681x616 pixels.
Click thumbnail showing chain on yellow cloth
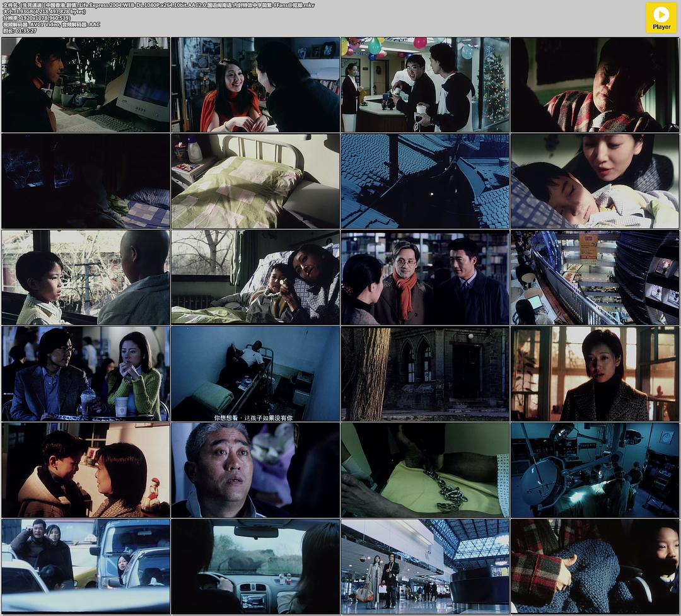pos(425,470)
